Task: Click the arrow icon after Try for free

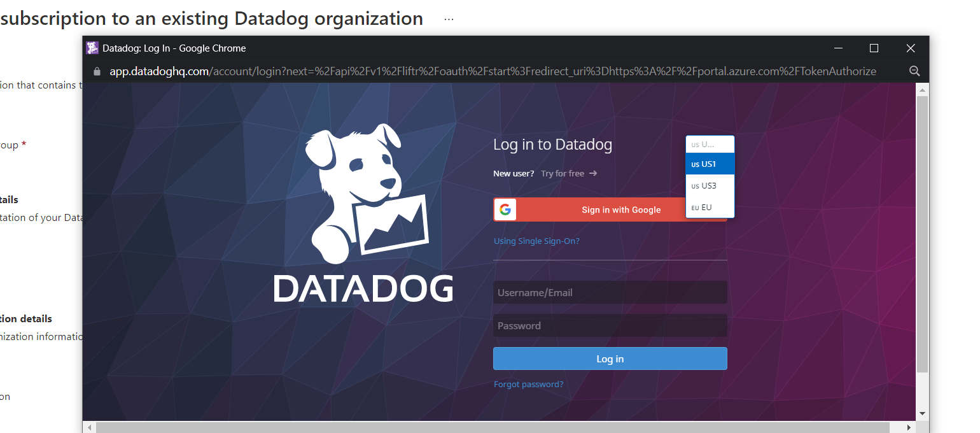Action: [x=592, y=173]
